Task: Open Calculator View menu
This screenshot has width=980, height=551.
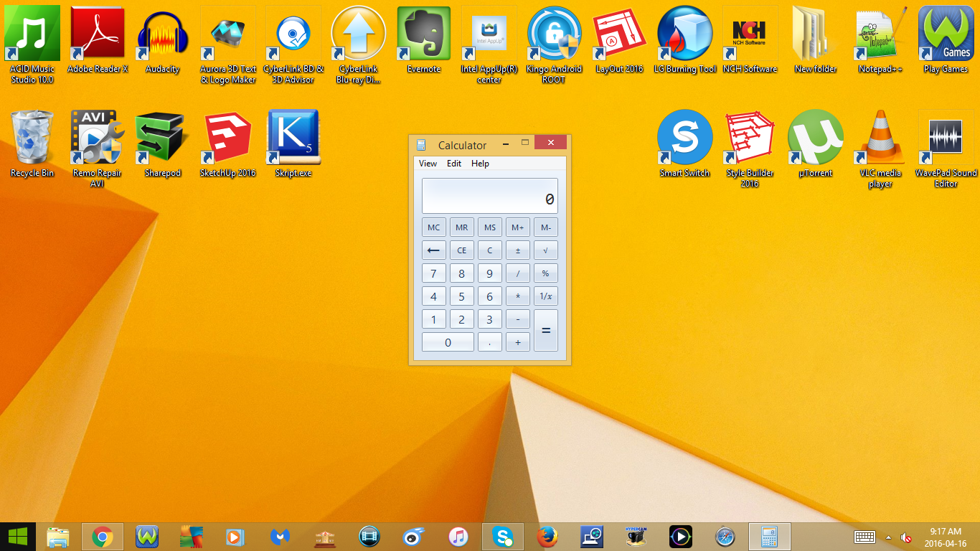Action: (428, 164)
